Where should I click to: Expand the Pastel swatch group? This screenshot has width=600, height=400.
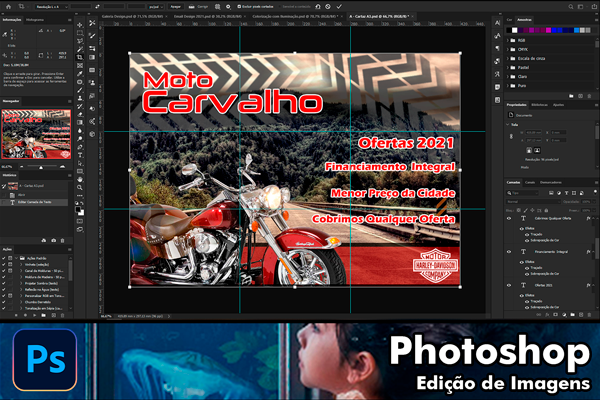click(x=509, y=67)
